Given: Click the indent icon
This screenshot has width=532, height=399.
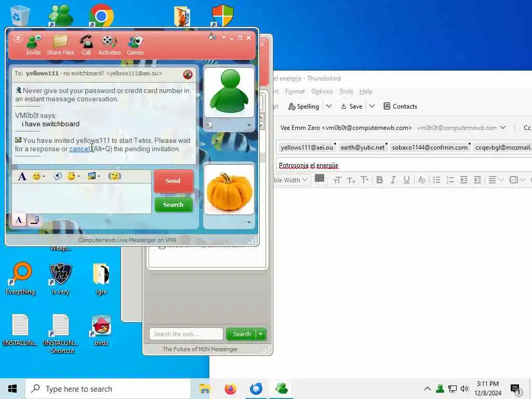Looking at the screenshot, I should pos(477,180).
